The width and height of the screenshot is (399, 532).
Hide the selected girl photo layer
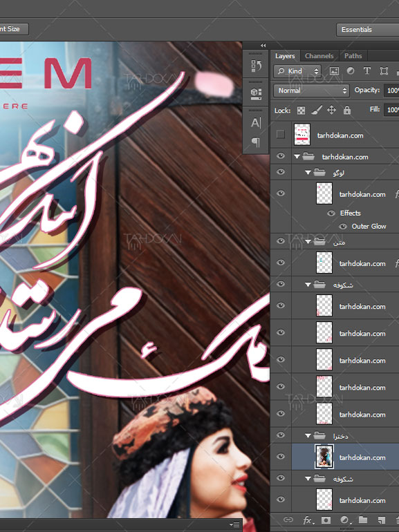point(281,457)
